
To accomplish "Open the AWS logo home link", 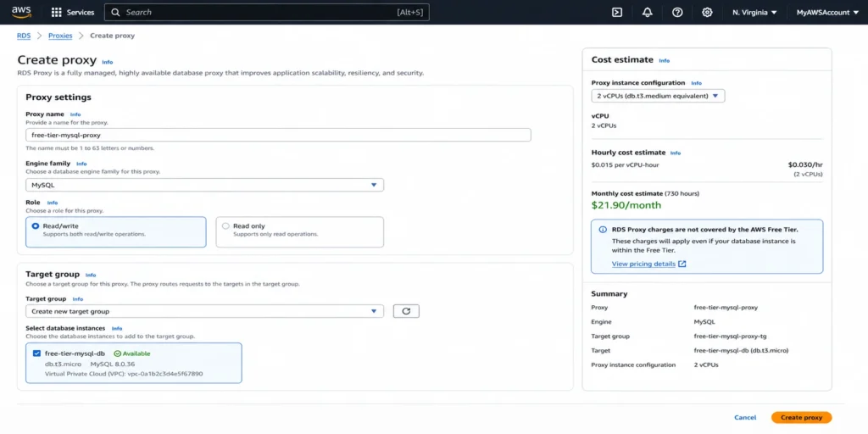I will tap(20, 12).
